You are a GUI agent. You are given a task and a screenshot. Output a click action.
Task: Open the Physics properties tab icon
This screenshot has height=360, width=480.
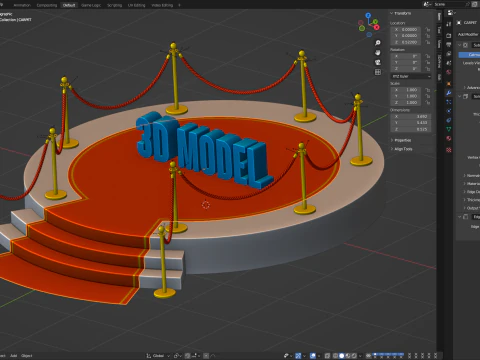449,111
